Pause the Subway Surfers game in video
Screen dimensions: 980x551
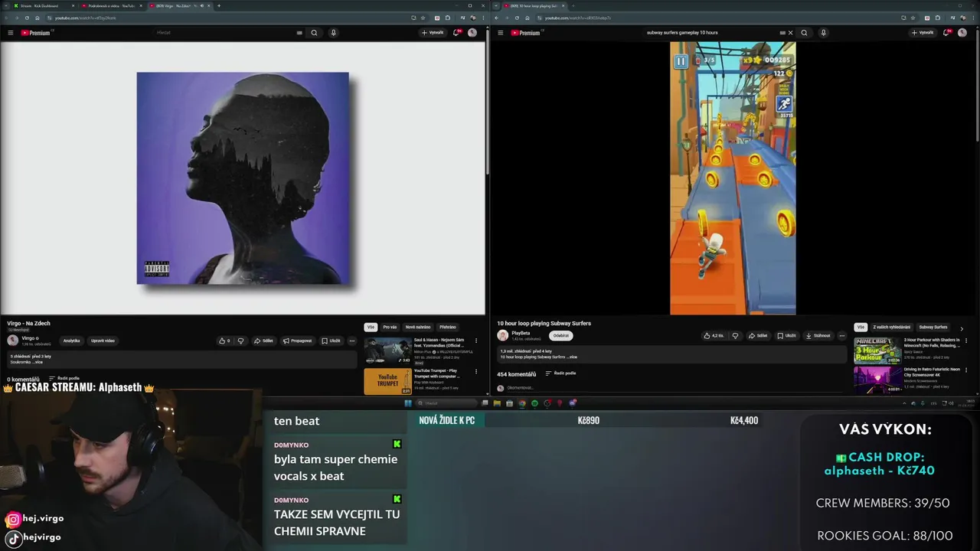(x=681, y=61)
